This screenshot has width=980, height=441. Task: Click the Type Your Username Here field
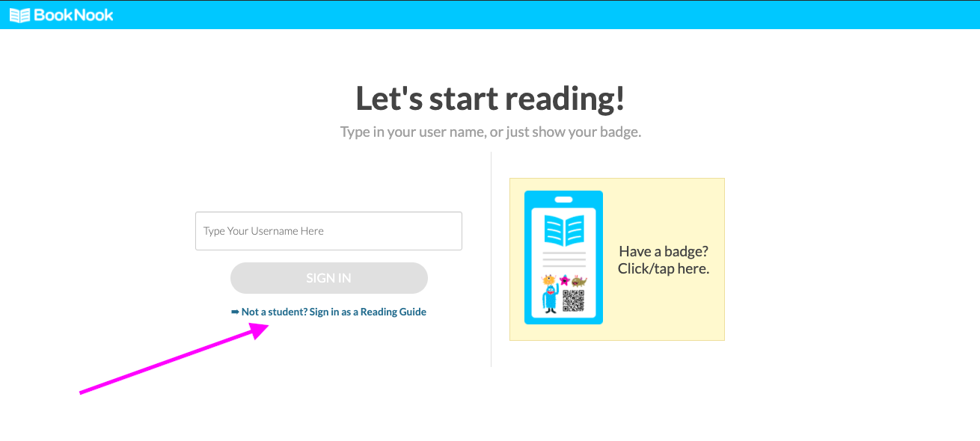(x=328, y=231)
